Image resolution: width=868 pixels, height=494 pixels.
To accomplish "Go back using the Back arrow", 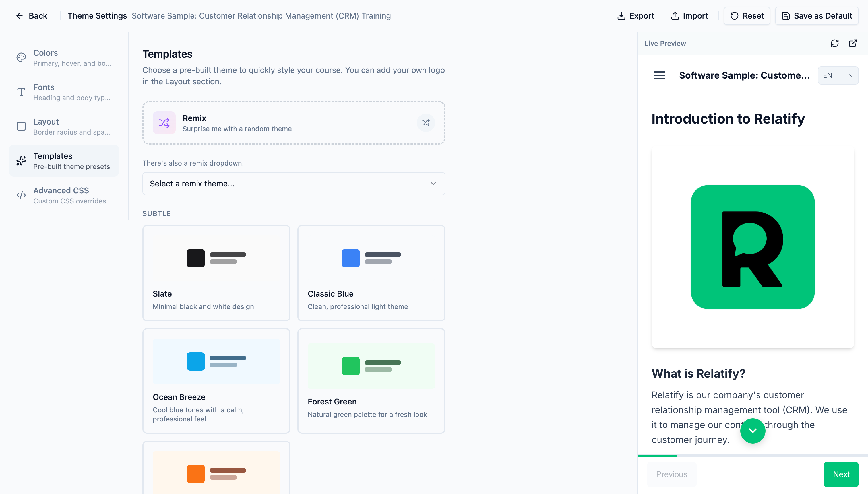I will 31,16.
